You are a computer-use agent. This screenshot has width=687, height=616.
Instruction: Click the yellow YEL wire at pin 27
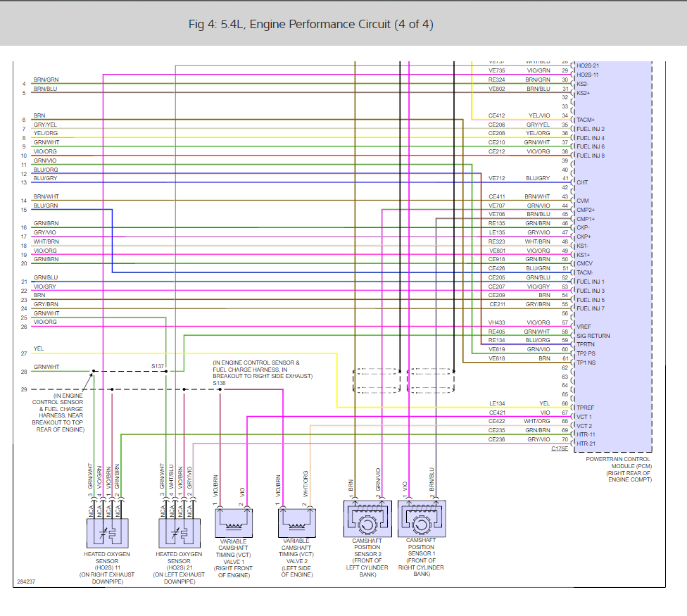(x=184, y=353)
